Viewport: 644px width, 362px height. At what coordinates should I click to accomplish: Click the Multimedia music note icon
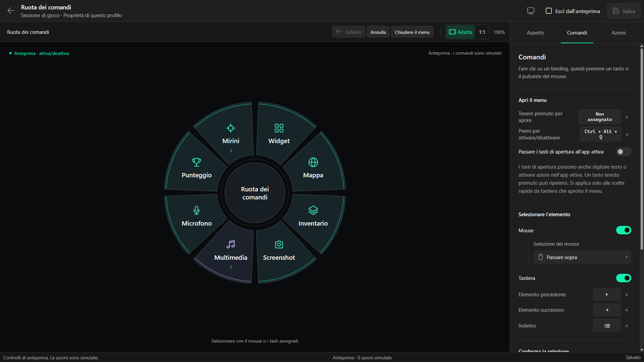coord(231,244)
